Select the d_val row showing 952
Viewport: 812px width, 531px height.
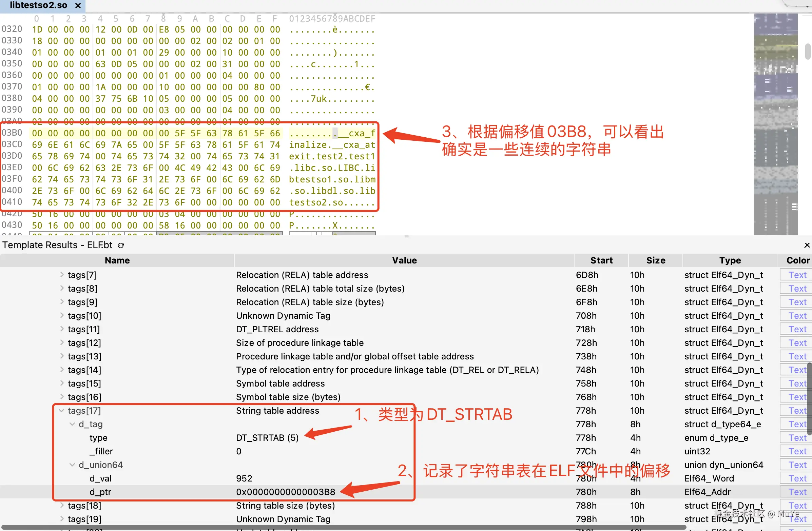click(101, 478)
